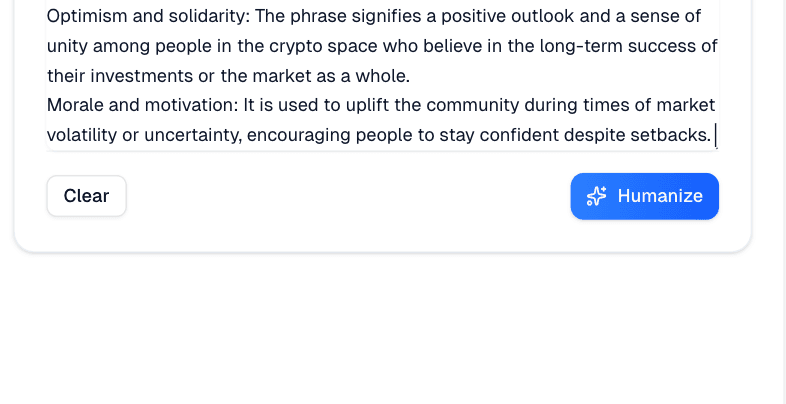Viewport: 786px width, 404px height.
Task: Click the word 'Optimism' in the text
Action: (85, 16)
